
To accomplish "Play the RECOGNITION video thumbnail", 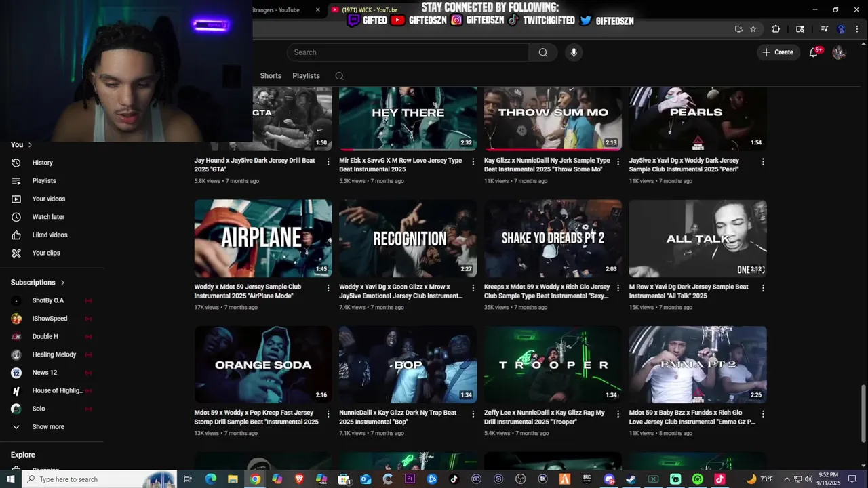I will coord(408,239).
